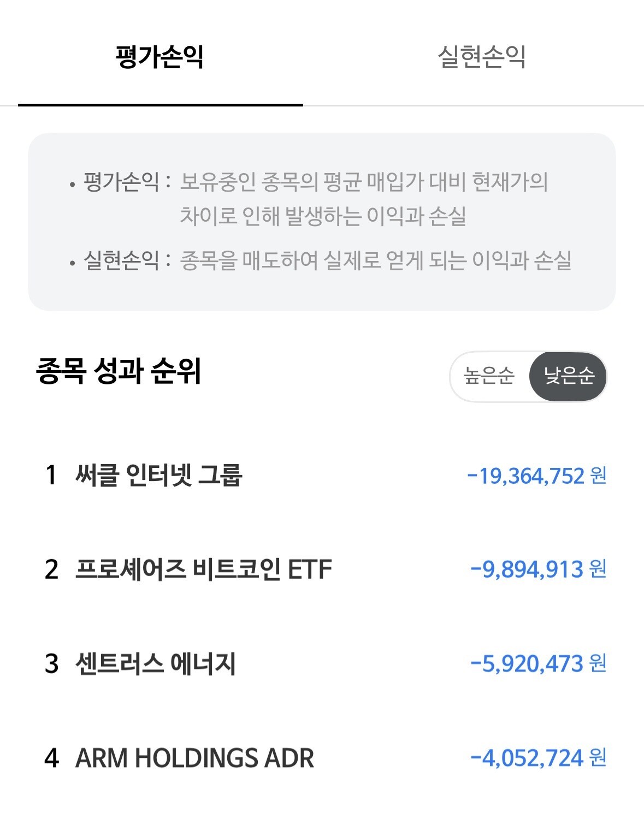Image resolution: width=644 pixels, height=825 pixels.
Task: Tap the -5,920,473 원 loss amount
Action: [x=538, y=664]
